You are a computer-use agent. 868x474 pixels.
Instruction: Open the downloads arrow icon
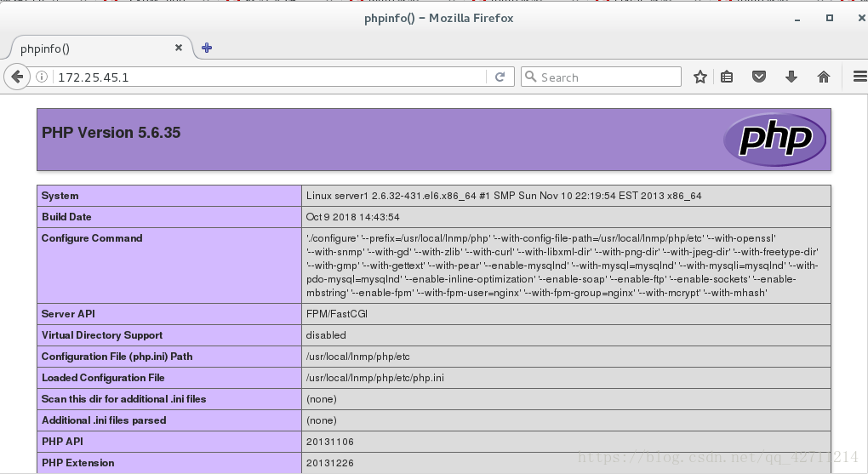pyautogui.click(x=791, y=77)
